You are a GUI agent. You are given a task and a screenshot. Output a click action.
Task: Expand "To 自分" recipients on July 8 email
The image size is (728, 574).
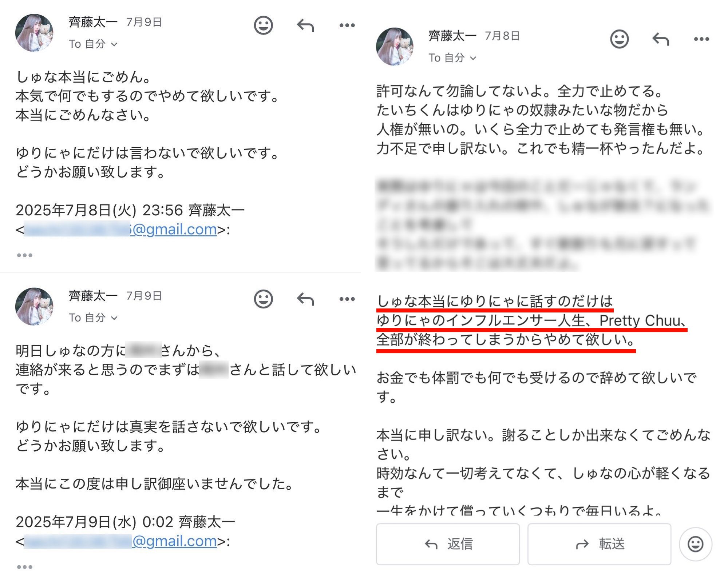coord(452,57)
